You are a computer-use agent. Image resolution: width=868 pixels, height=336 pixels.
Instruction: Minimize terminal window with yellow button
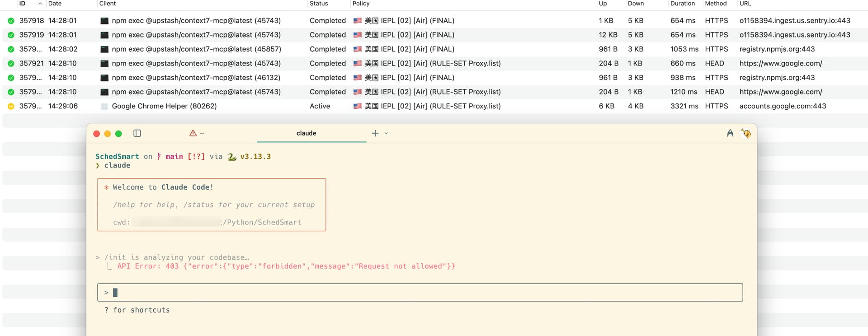[x=108, y=134]
